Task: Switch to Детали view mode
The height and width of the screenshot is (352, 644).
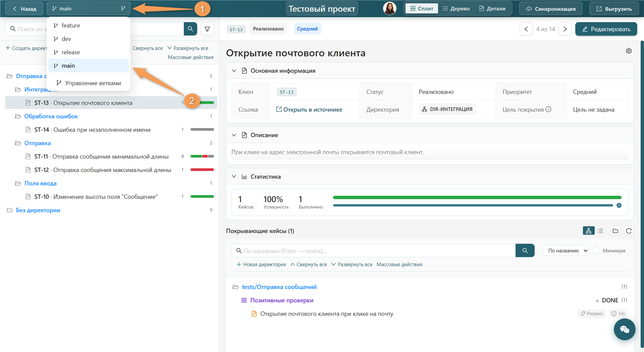Action: tap(492, 8)
